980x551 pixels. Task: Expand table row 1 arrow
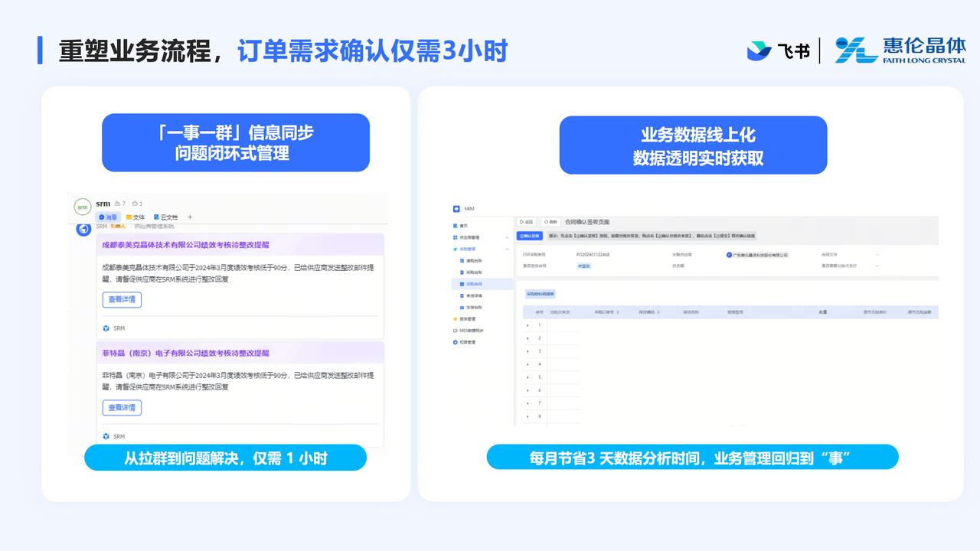528,325
